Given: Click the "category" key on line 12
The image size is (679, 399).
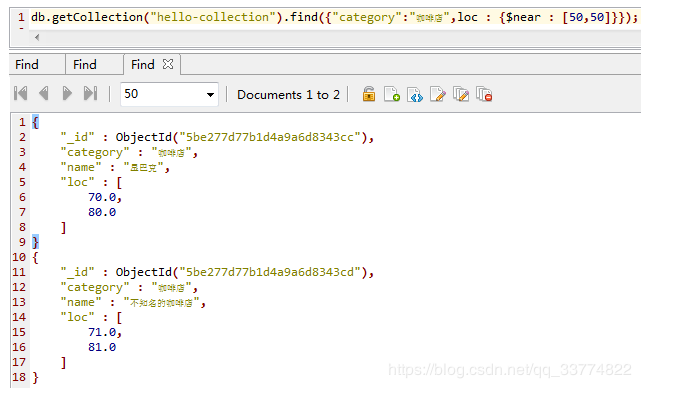Looking at the screenshot, I should point(95,288).
